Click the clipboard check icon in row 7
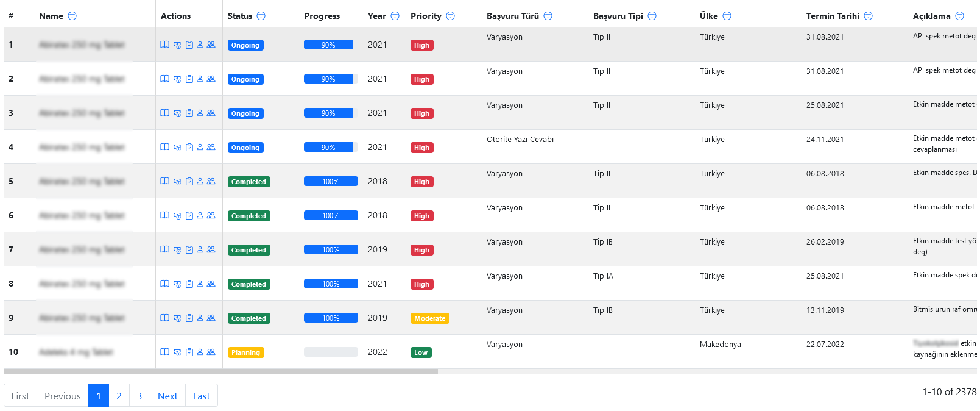 click(x=189, y=250)
